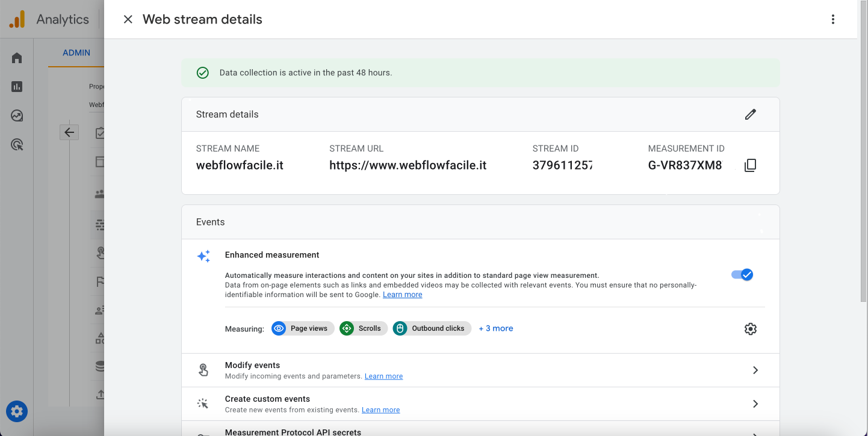Open Reports from sidebar bar chart icon
The image size is (868, 436).
(17, 87)
